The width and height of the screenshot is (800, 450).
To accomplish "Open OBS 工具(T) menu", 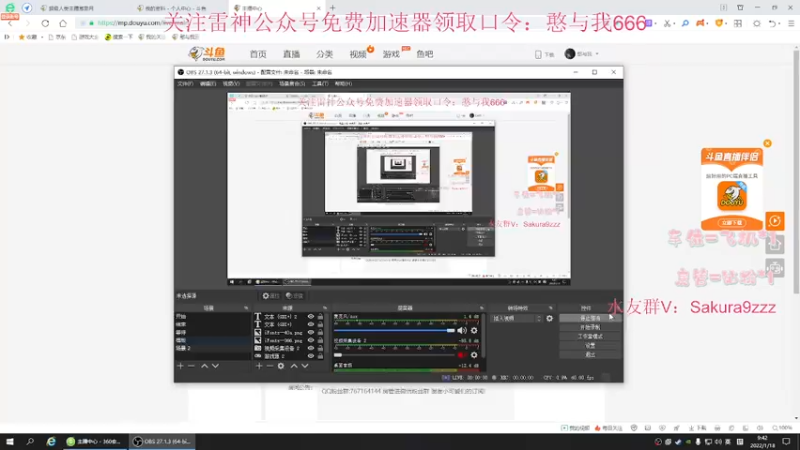I will point(320,84).
